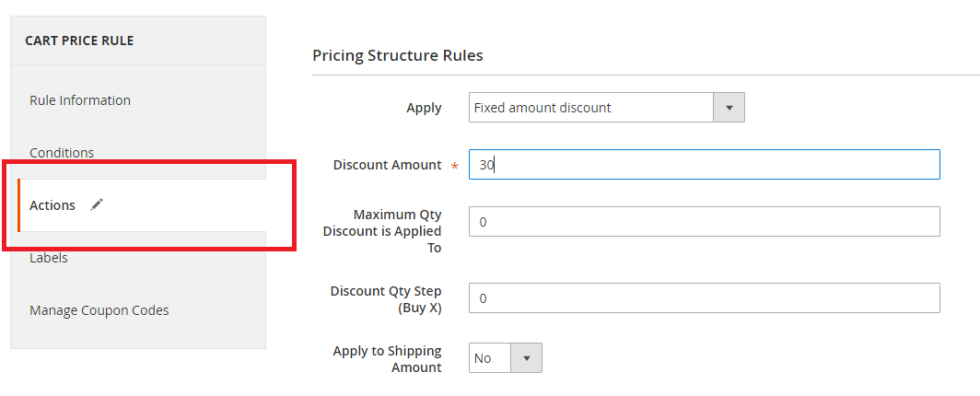Open the Rule Information section
Image resolution: width=980 pixels, height=396 pixels.
point(80,100)
